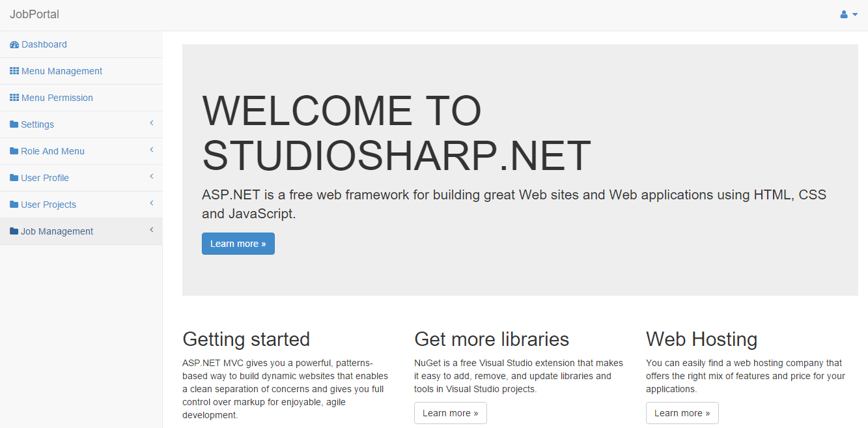Click the Menu Management grid icon
The height and width of the screenshot is (428, 868).
[14, 71]
